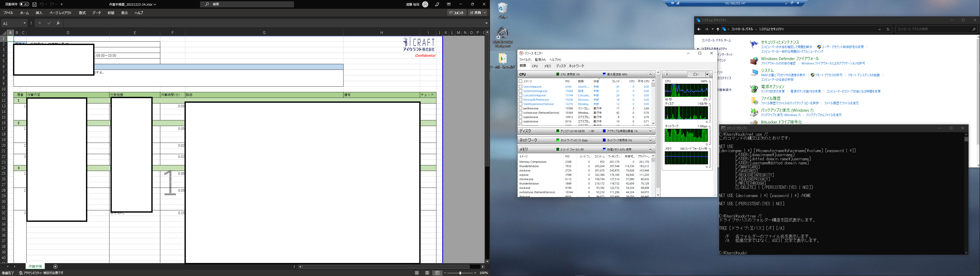Image resolution: width=980 pixels, height=276 pixels.
Task: Click the コントロール パネル ホーム link
Action: tap(716, 40)
